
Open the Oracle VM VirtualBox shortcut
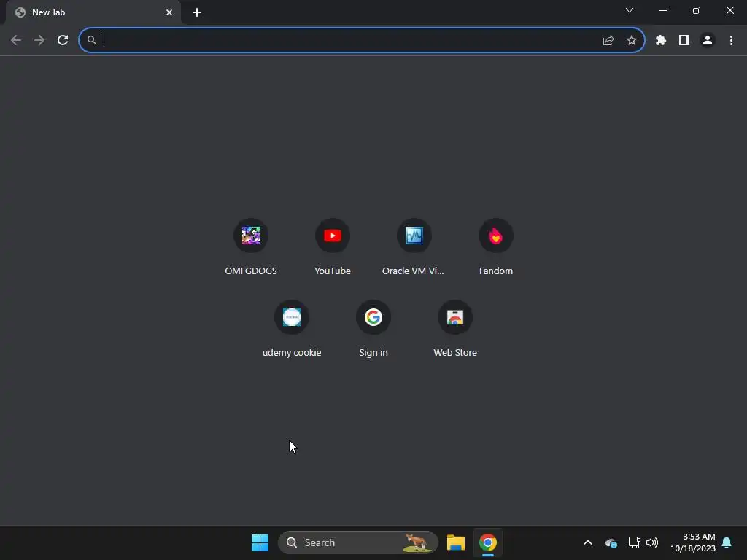tap(414, 247)
